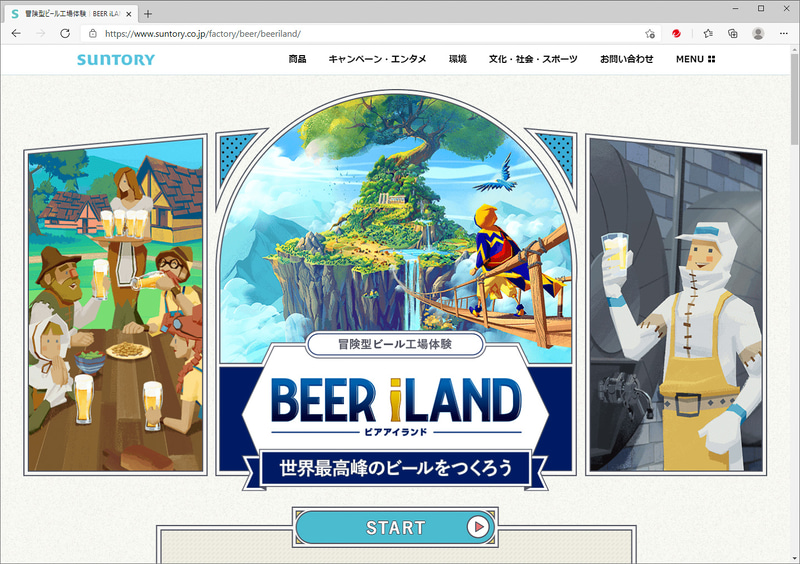Click the scrollbar down arrow
Viewport: 800px width, 564px height.
click(x=795, y=559)
